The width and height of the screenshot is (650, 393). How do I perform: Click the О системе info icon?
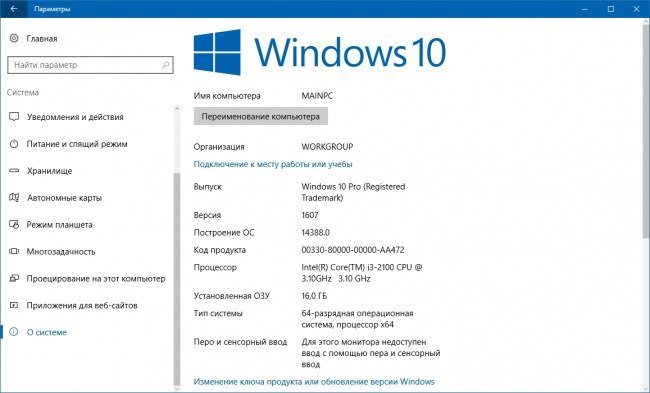point(14,332)
